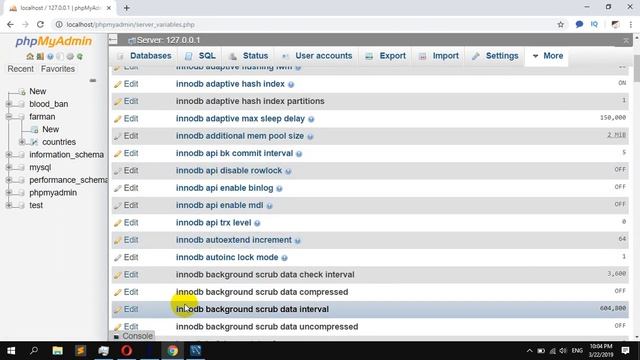The width and height of the screenshot is (640, 360).
Task: Expand the test database node
Action: click(x=9, y=205)
